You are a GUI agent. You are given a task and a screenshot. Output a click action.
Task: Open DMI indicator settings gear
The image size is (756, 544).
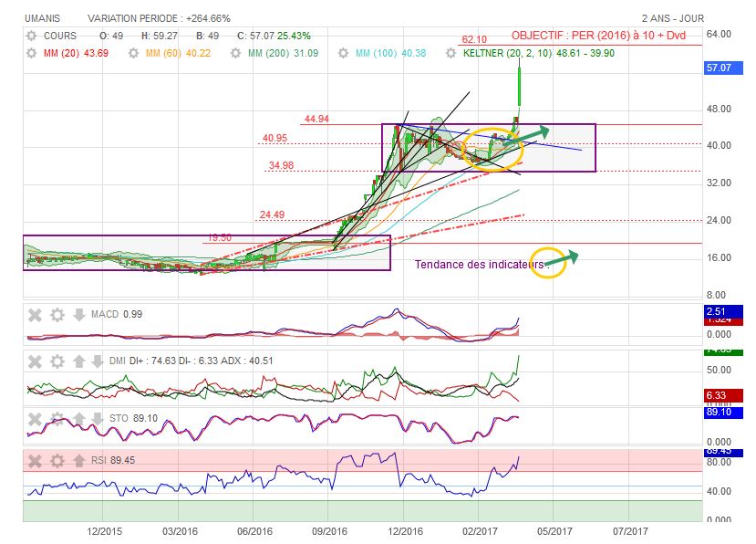57,361
